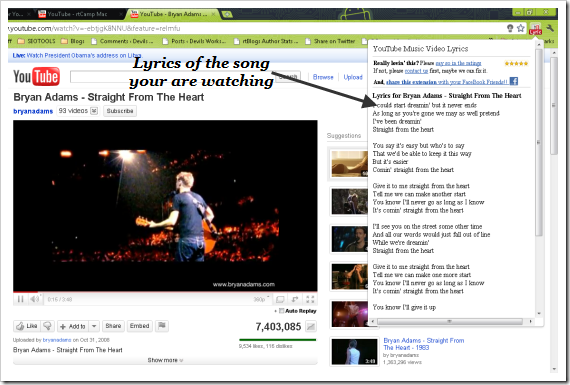Show video statistics via the chart icon
Image resolution: width=570 pixels, height=385 pixels.
(x=310, y=327)
